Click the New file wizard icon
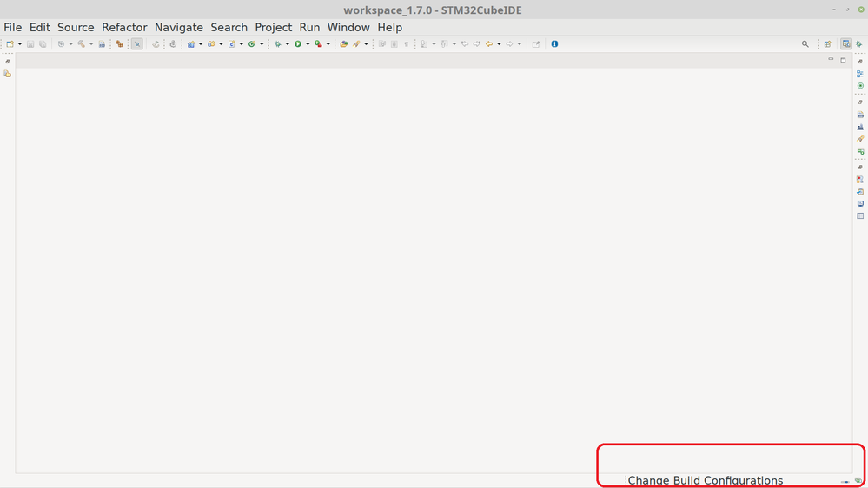 tap(10, 43)
